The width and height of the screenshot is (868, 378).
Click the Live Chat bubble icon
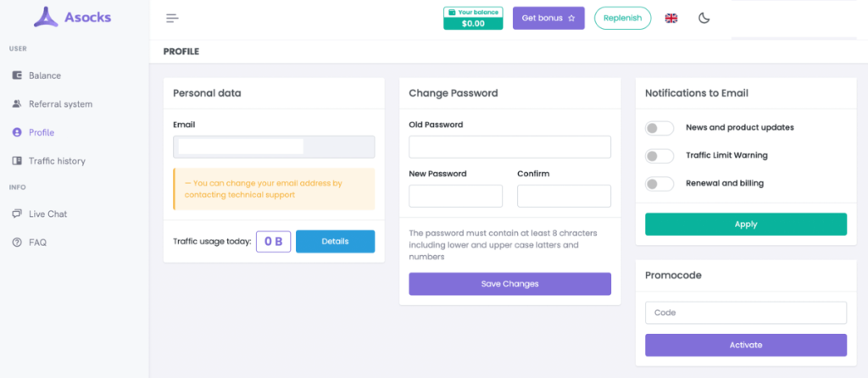click(17, 214)
